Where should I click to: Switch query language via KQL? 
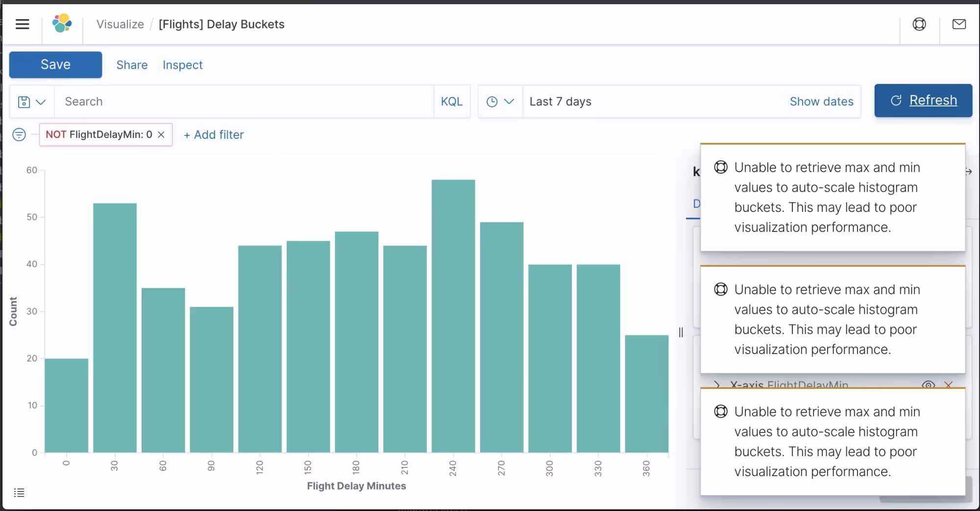pos(451,102)
